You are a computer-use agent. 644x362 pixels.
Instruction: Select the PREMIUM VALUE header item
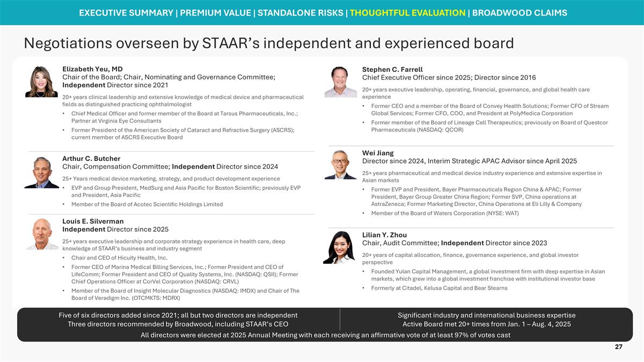pyautogui.click(x=216, y=12)
